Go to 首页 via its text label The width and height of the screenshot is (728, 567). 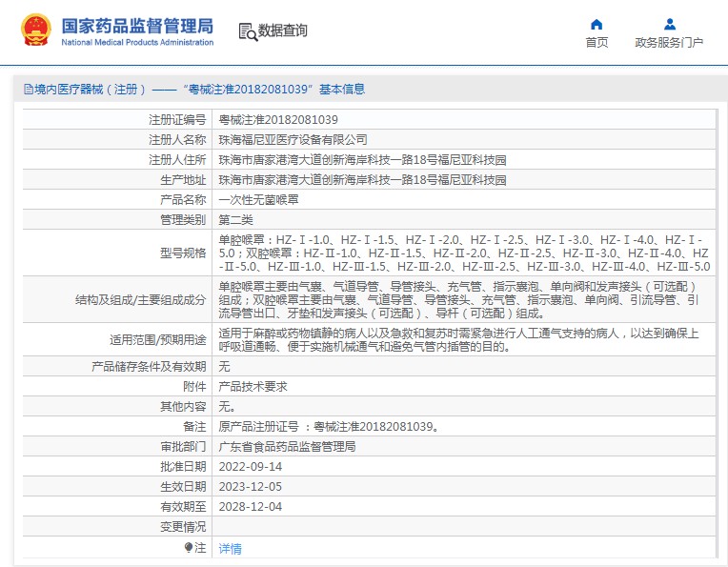(x=597, y=43)
